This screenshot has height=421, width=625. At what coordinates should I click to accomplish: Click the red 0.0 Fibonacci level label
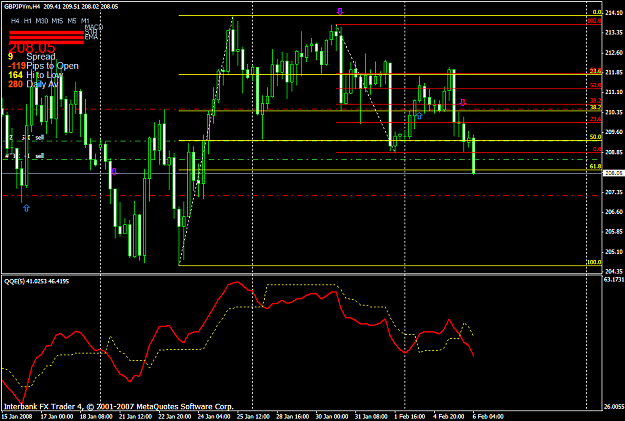pos(597,149)
